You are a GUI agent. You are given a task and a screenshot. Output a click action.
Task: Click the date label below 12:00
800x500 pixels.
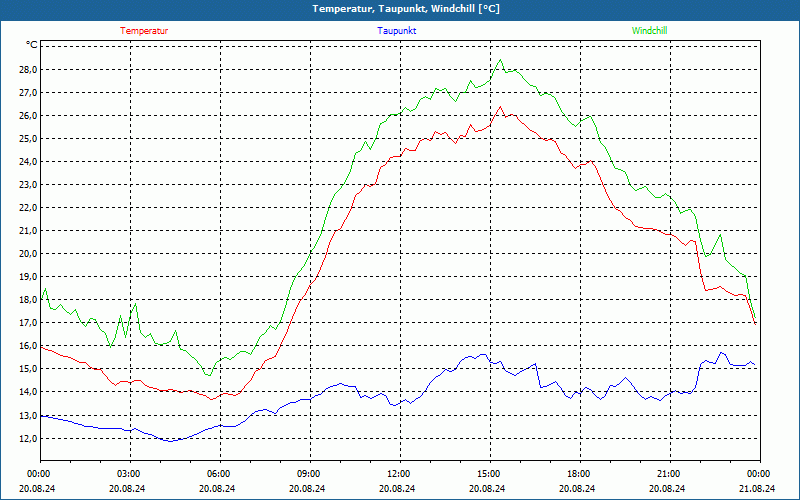click(x=397, y=488)
